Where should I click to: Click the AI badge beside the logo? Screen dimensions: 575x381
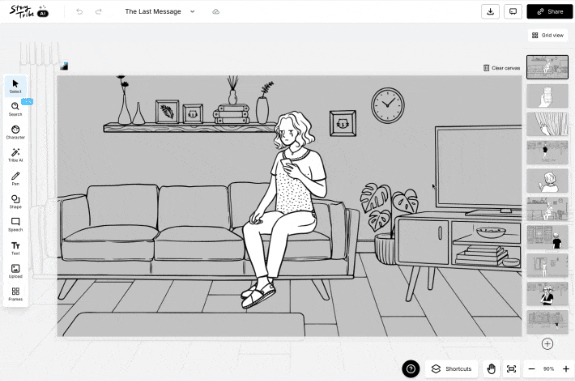[43, 14]
